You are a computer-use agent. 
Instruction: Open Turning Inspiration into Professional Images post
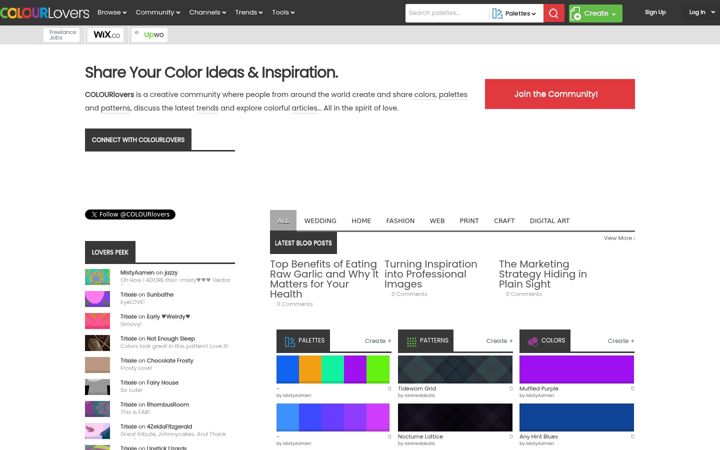pyautogui.click(x=430, y=274)
